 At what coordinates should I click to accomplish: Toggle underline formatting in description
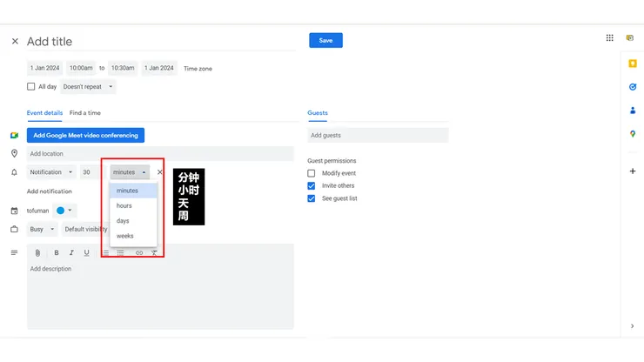86,252
